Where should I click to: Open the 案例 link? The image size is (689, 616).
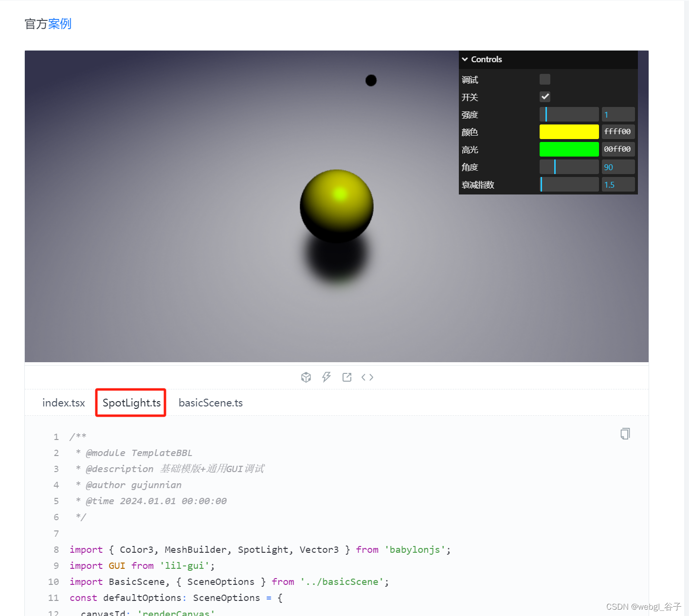pyautogui.click(x=60, y=23)
